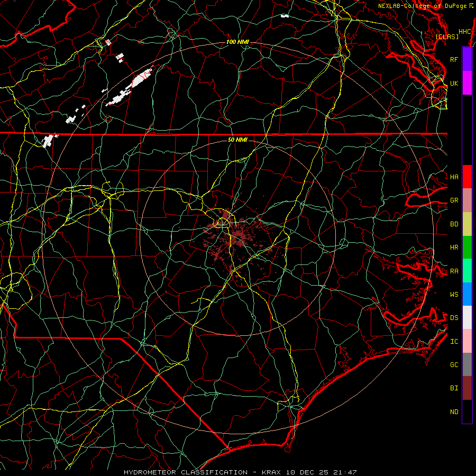Select the HR green legend swatch
476x476 pixels.
click(x=467, y=248)
